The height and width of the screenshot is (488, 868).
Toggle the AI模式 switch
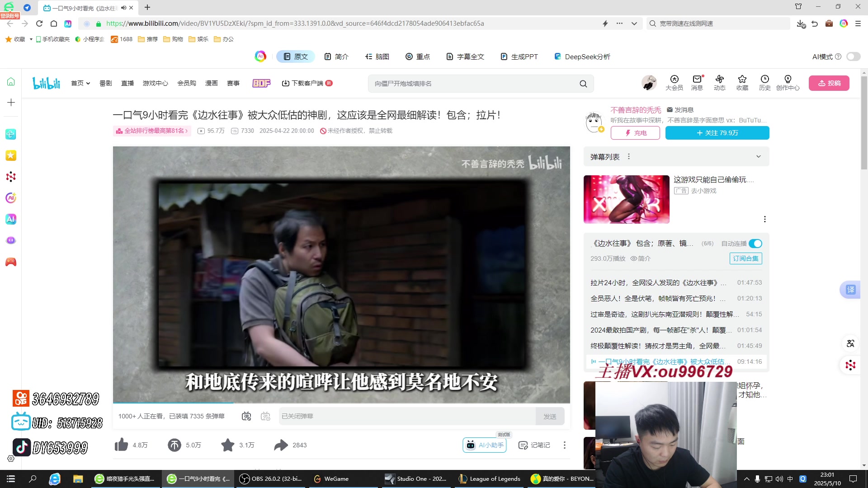pyautogui.click(x=854, y=56)
